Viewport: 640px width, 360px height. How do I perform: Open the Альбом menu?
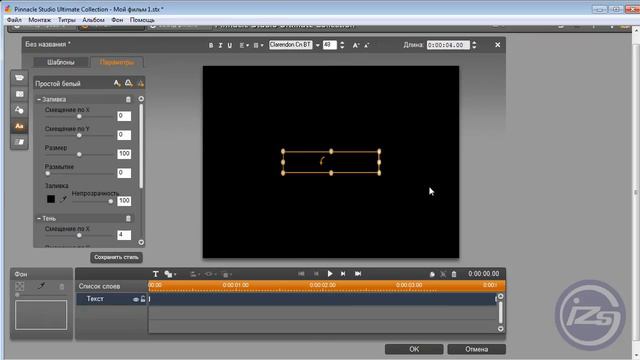point(93,20)
